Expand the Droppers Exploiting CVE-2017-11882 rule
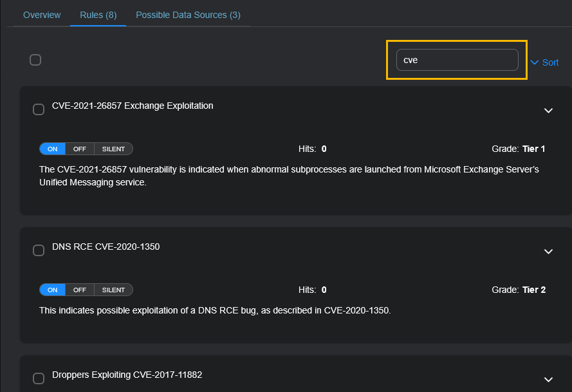This screenshot has height=392, width=572. (548, 380)
